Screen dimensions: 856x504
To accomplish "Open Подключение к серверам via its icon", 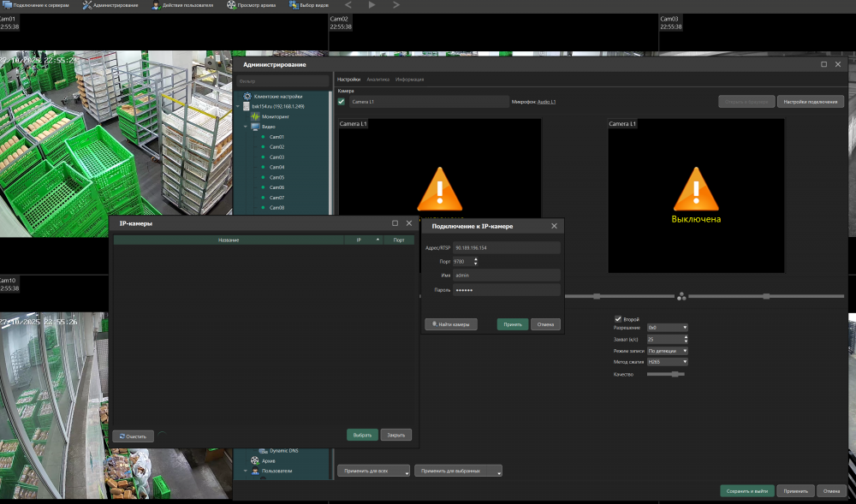I will 9,5.
